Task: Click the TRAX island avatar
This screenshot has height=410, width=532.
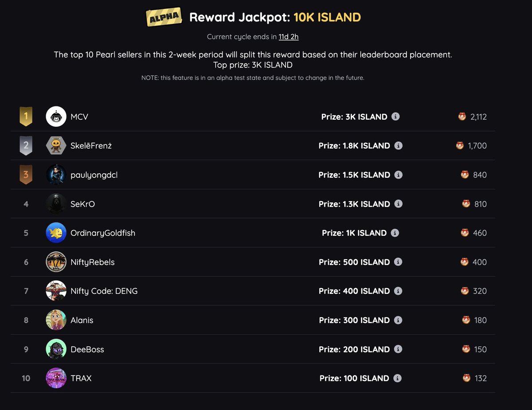Action: click(56, 378)
